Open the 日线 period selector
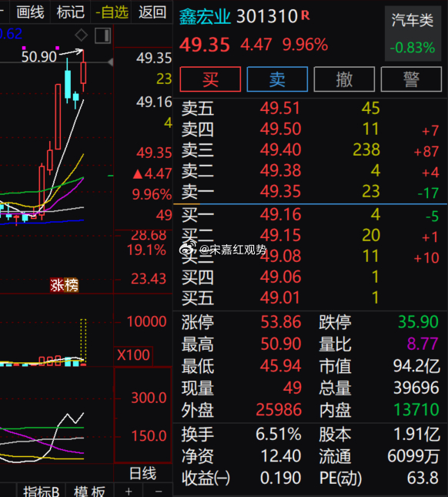 click(142, 474)
